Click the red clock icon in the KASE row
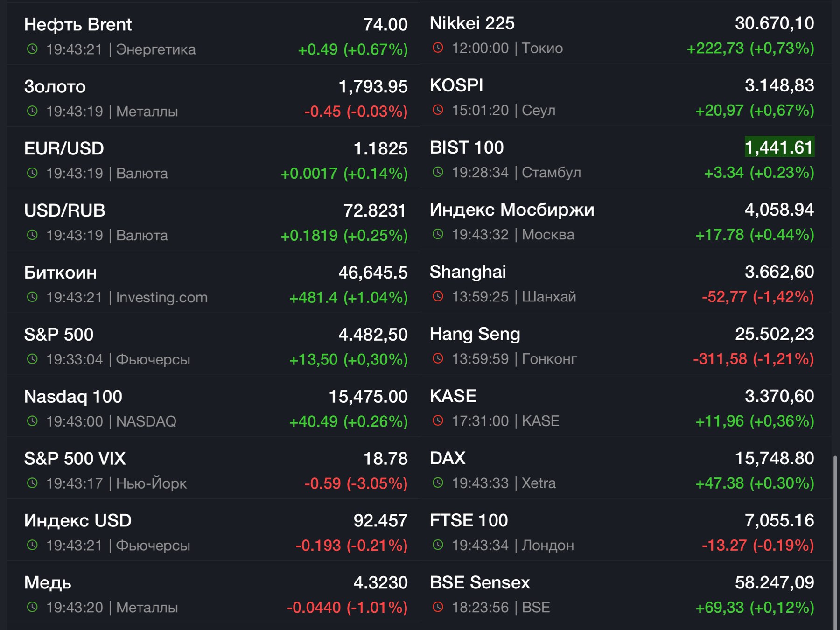 (x=438, y=421)
